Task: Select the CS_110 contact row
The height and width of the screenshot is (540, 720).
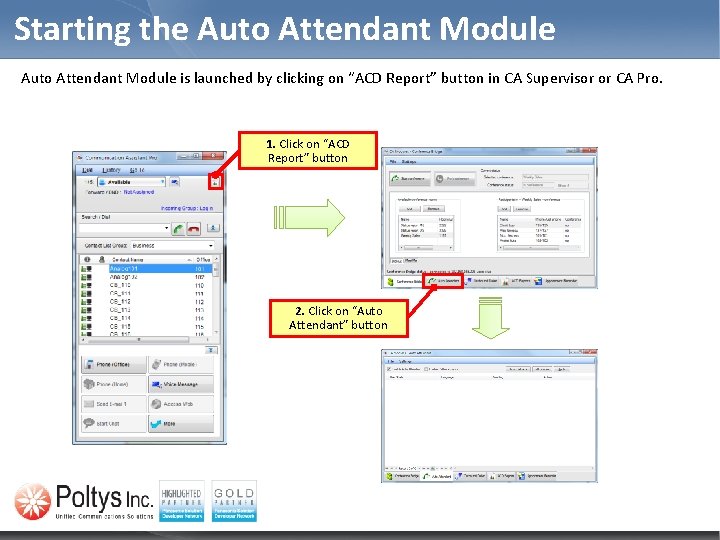Action: [146, 285]
